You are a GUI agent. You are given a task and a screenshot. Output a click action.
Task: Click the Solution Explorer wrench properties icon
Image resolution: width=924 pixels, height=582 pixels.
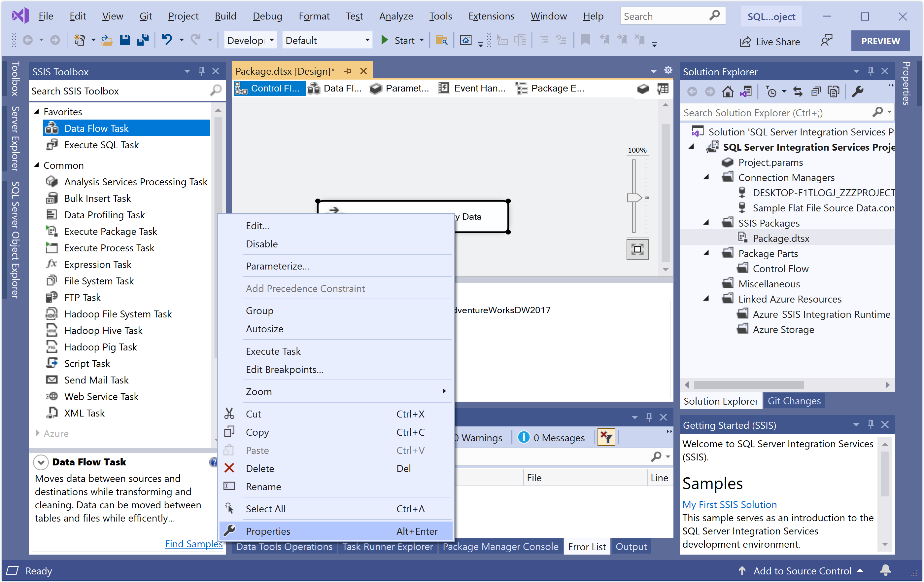(857, 92)
